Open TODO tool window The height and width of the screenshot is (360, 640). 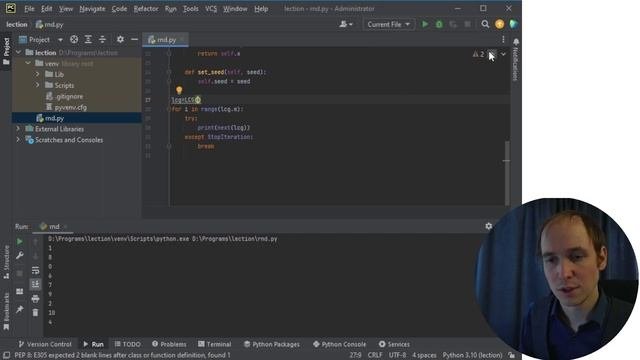[x=127, y=344]
